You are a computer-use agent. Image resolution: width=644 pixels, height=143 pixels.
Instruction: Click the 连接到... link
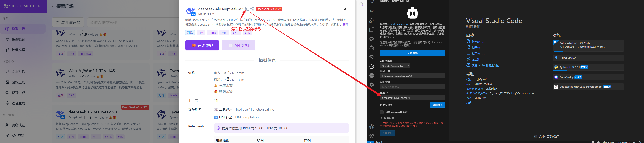(x=476, y=59)
